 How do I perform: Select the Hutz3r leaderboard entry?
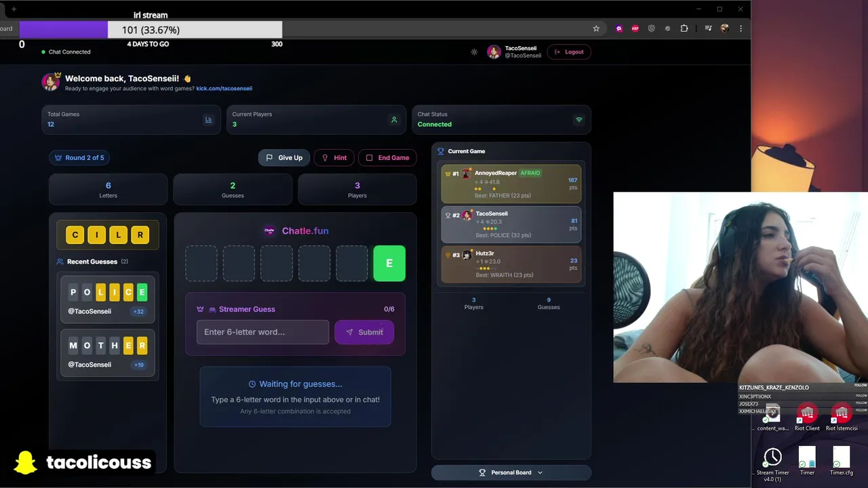[511, 264]
